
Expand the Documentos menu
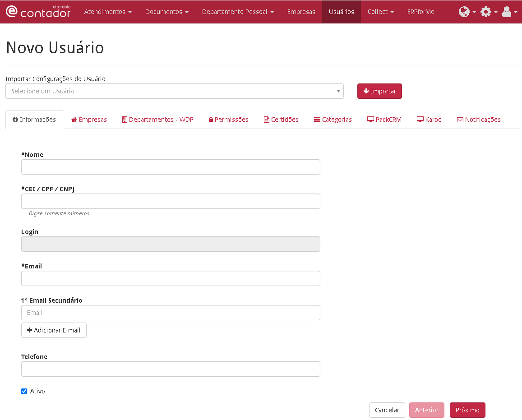tap(167, 12)
